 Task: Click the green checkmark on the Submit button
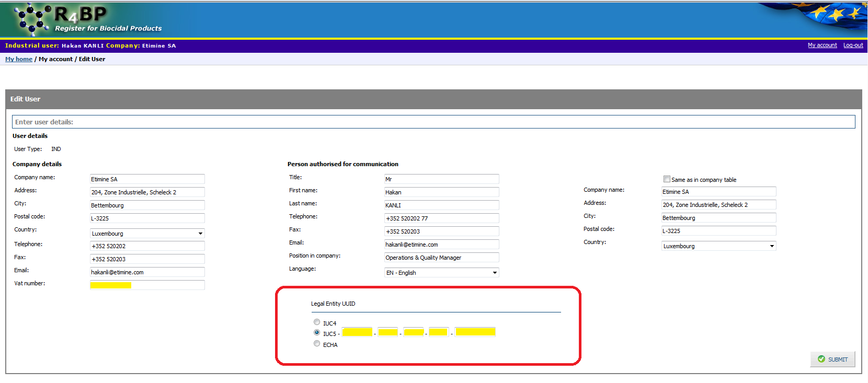pos(821,359)
